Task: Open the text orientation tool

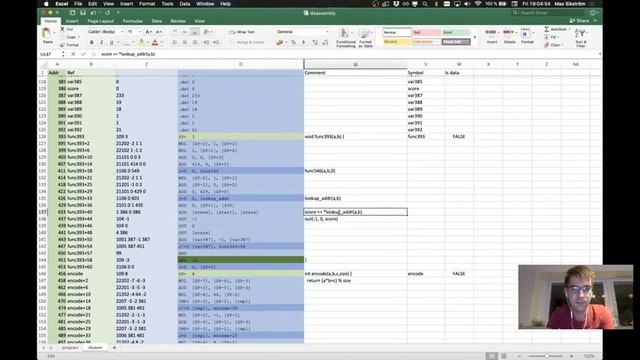Action: [x=207, y=32]
